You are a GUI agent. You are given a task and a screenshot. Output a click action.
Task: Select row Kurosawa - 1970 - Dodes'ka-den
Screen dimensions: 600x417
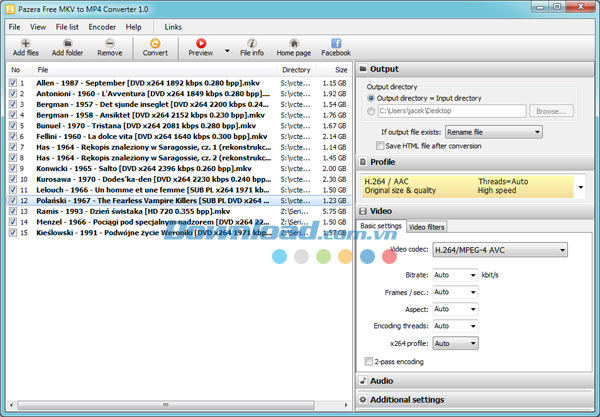pos(178,179)
